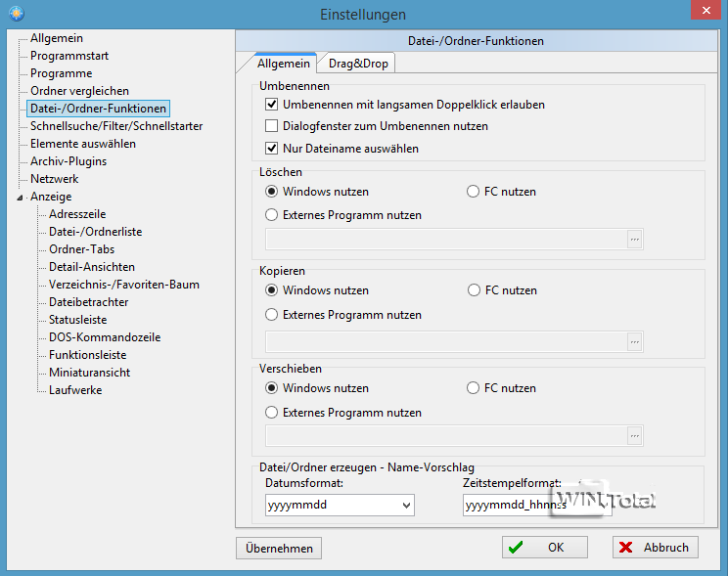Select FC nutzen under Verschieben
Image resolution: width=728 pixels, height=576 pixels.
pos(475,388)
